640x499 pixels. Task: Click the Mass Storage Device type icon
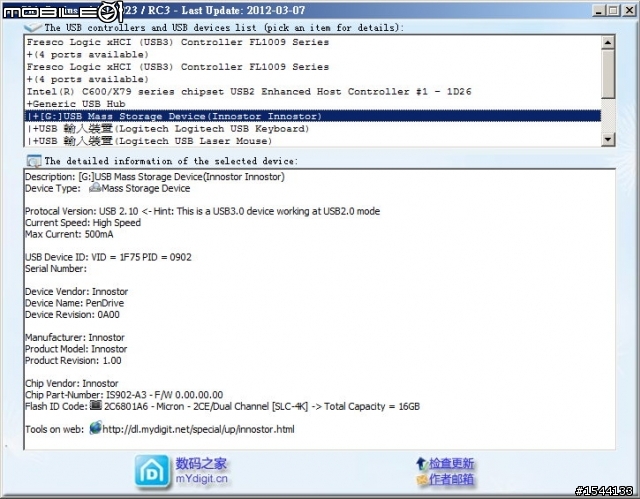tap(95, 188)
